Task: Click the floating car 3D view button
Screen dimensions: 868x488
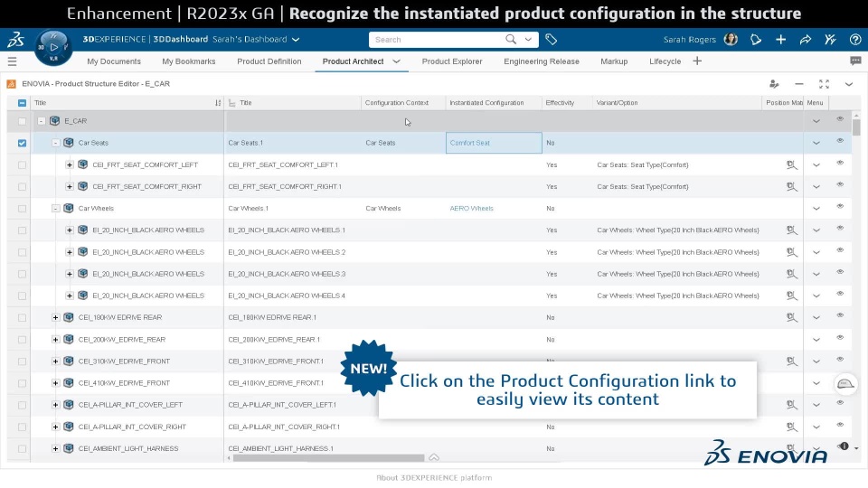Action: 845,384
